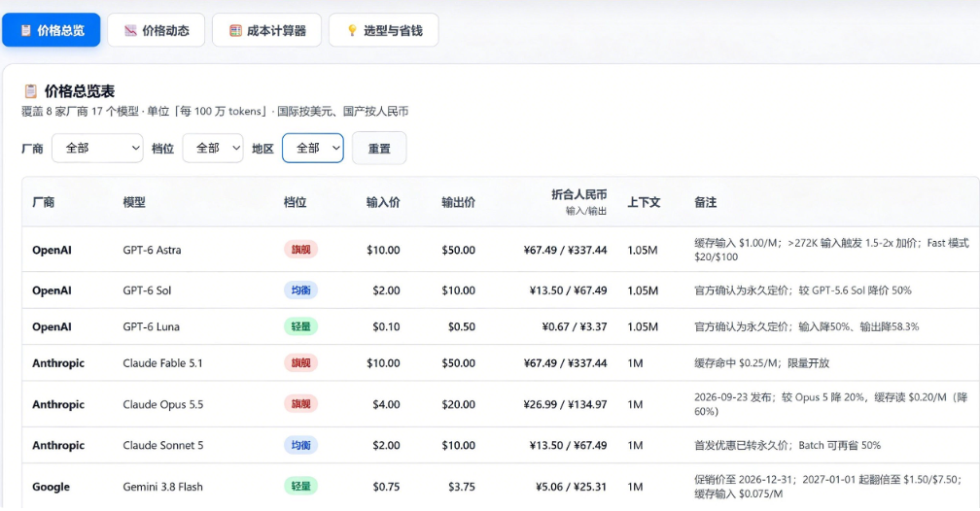The height and width of the screenshot is (511, 980).
Task: Click the $3.75 output price cell
Action: (461, 487)
